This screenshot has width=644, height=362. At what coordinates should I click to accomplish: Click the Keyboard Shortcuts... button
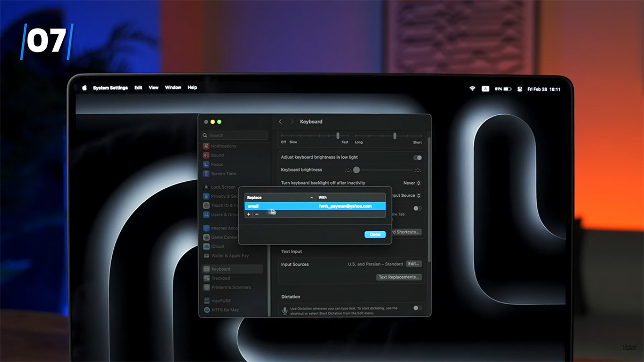[x=407, y=232]
